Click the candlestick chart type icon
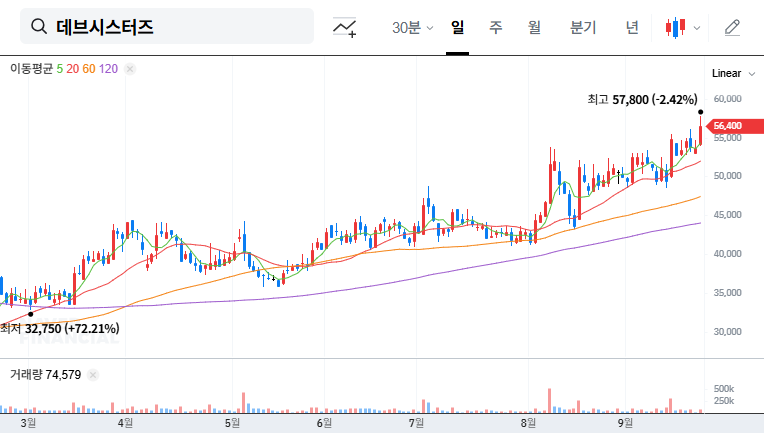 (x=675, y=28)
